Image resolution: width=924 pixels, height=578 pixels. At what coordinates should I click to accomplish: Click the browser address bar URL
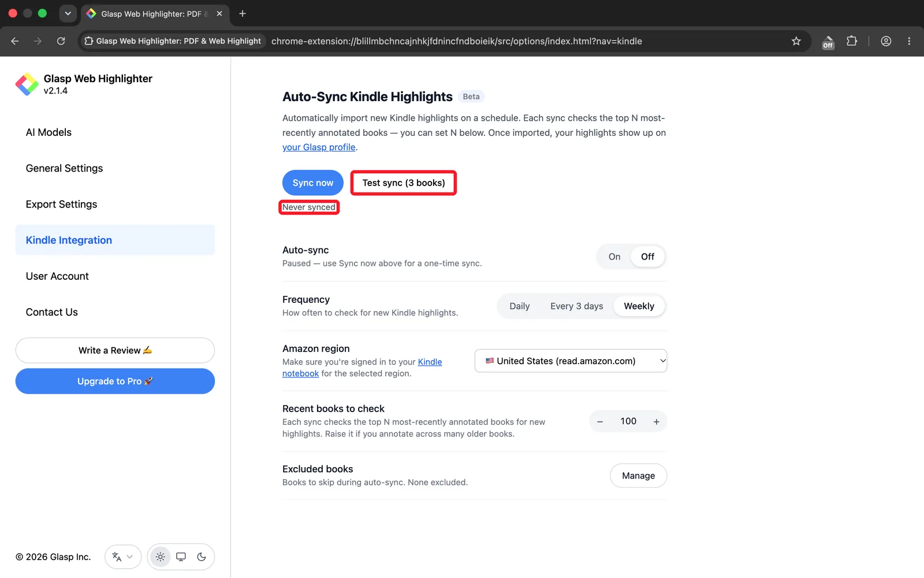point(456,41)
